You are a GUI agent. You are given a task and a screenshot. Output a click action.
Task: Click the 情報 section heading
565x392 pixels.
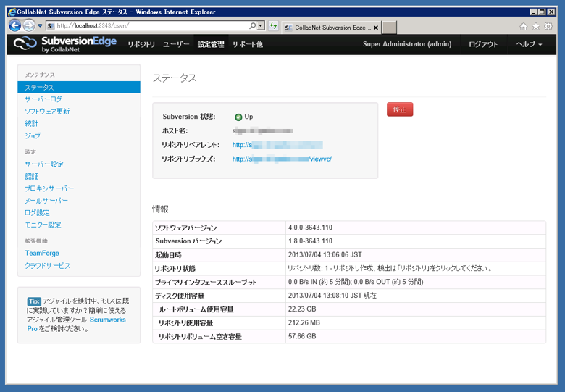click(x=160, y=209)
